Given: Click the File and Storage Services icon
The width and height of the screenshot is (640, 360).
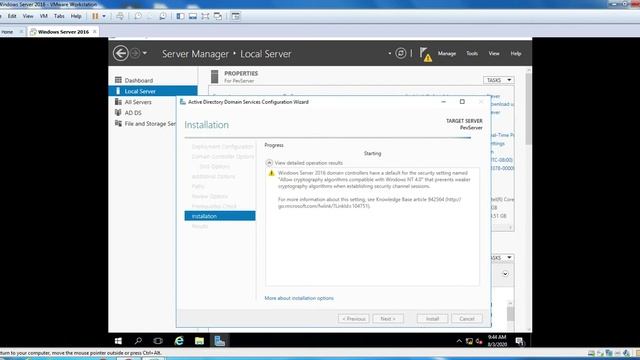Looking at the screenshot, I should click(118, 123).
